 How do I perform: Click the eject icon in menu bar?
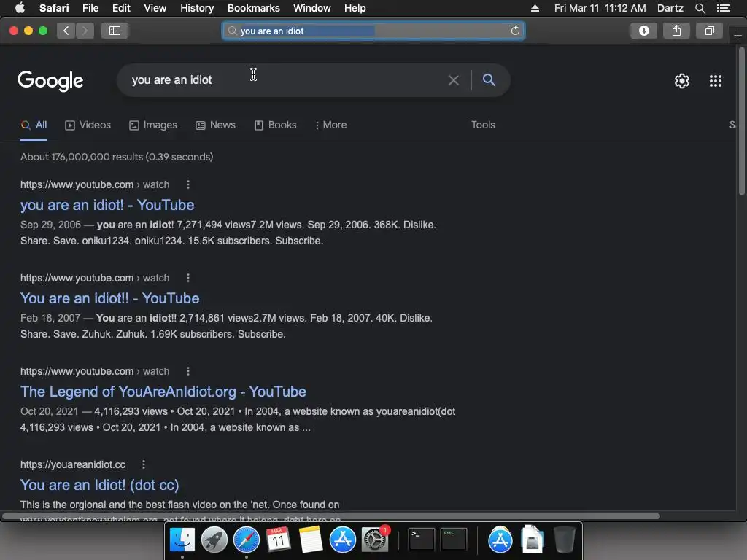[535, 8]
